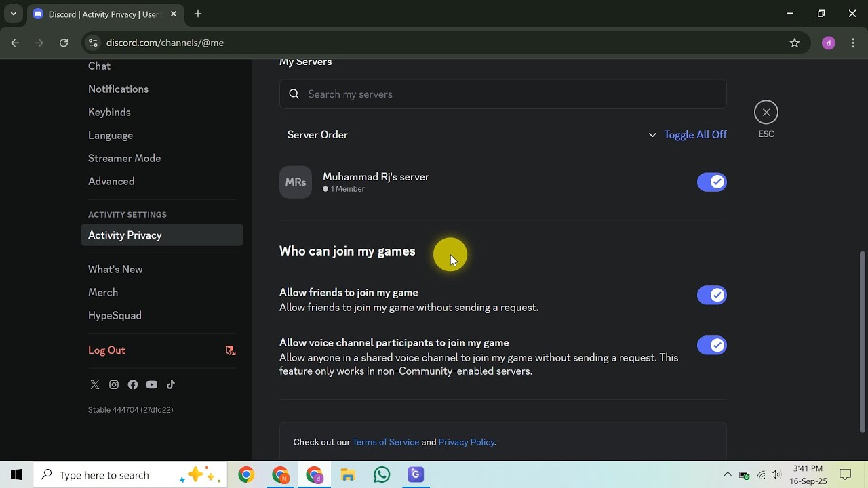Click the browser back arrow

(15, 43)
